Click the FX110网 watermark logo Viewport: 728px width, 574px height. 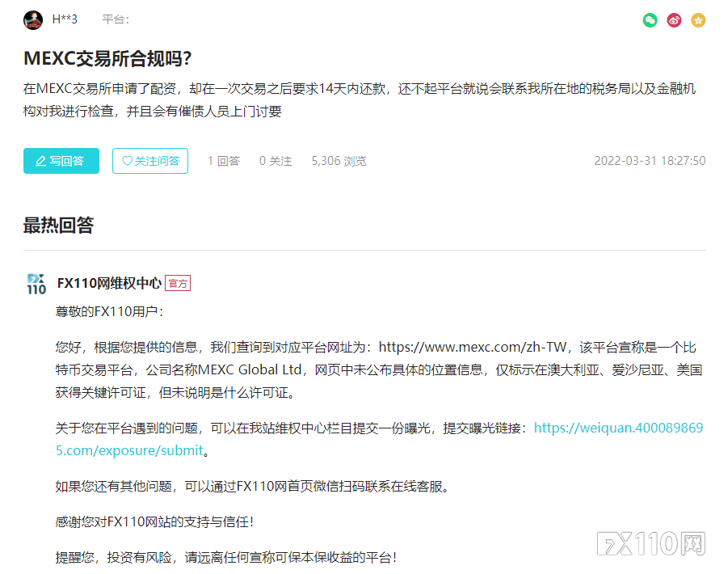click(652, 544)
